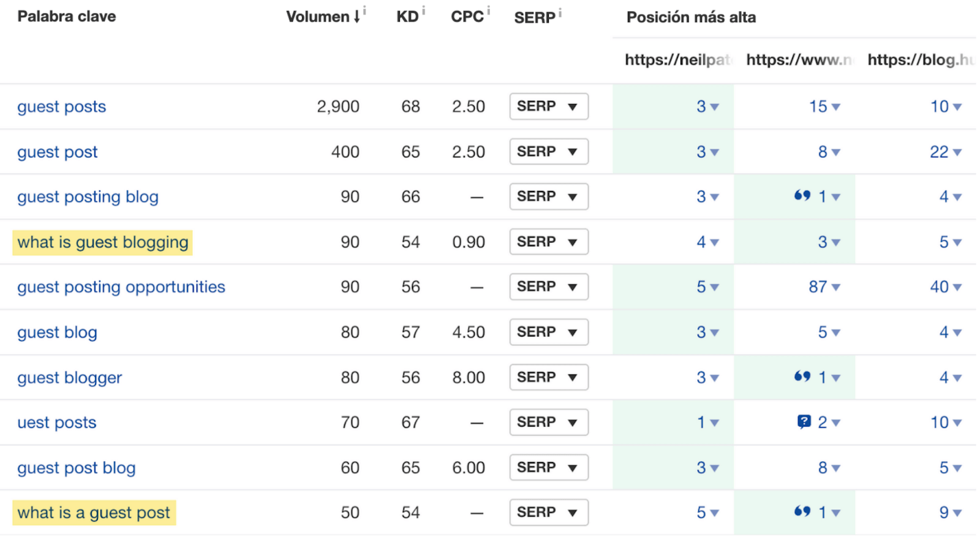
Task: Select the Palabra clave column header
Action: click(66, 17)
